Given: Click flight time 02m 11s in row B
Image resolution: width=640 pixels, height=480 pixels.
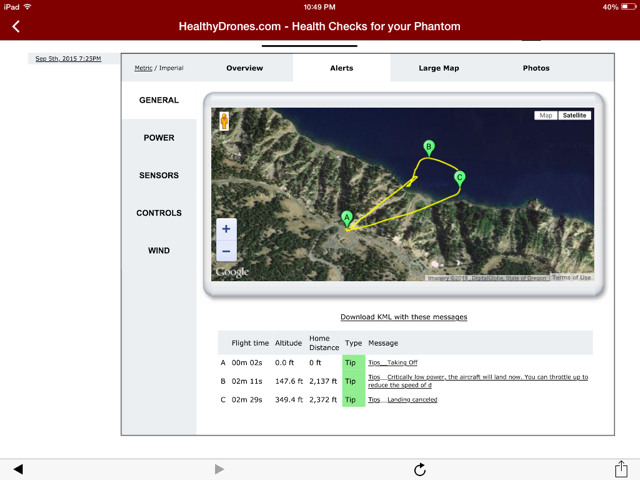Looking at the screenshot, I should point(247,381).
